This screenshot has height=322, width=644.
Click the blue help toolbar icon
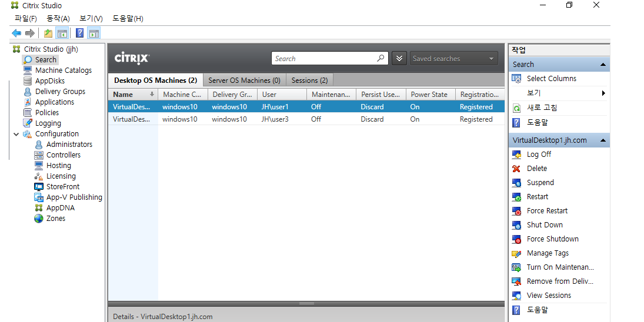click(x=79, y=33)
